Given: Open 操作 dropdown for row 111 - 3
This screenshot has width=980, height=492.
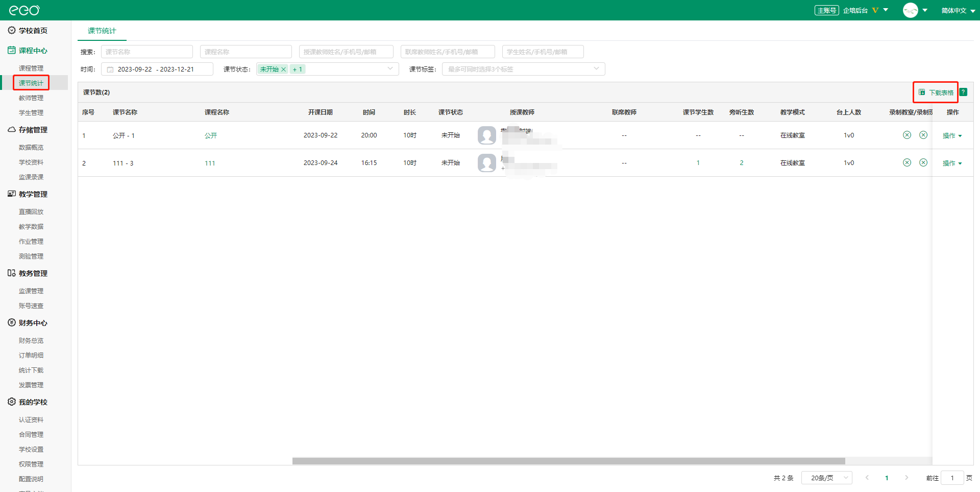Looking at the screenshot, I should [952, 163].
